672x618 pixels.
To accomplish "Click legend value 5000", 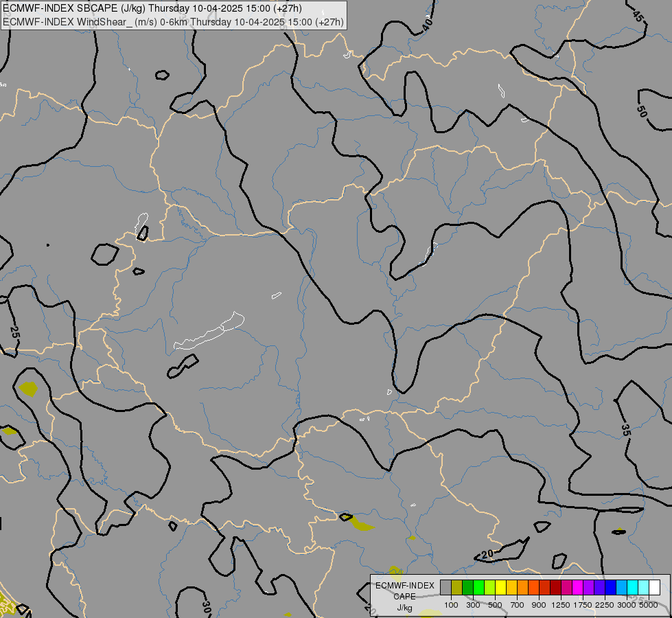I will (648, 605).
